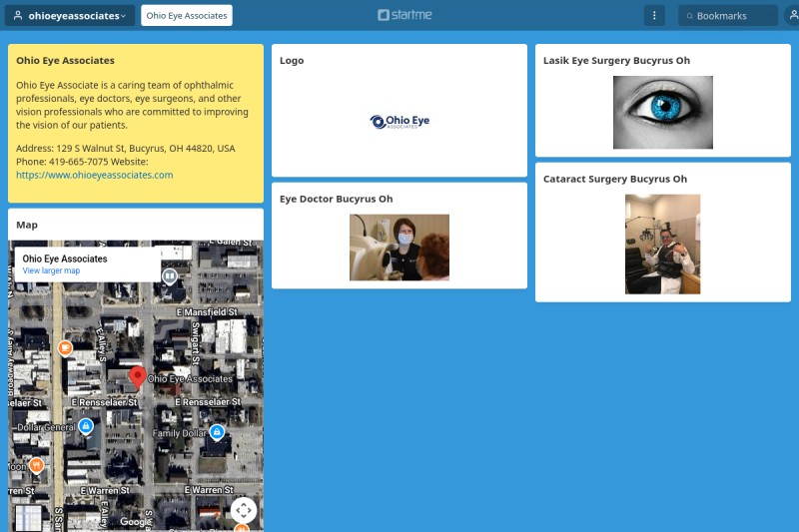Click the user profile icon at top right
This screenshot has width=799, height=532.
[x=792, y=15]
